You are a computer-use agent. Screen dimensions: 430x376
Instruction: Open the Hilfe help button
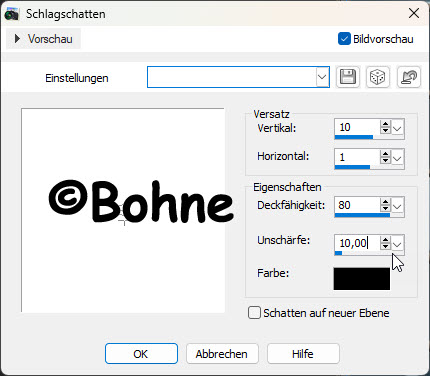tap(303, 354)
